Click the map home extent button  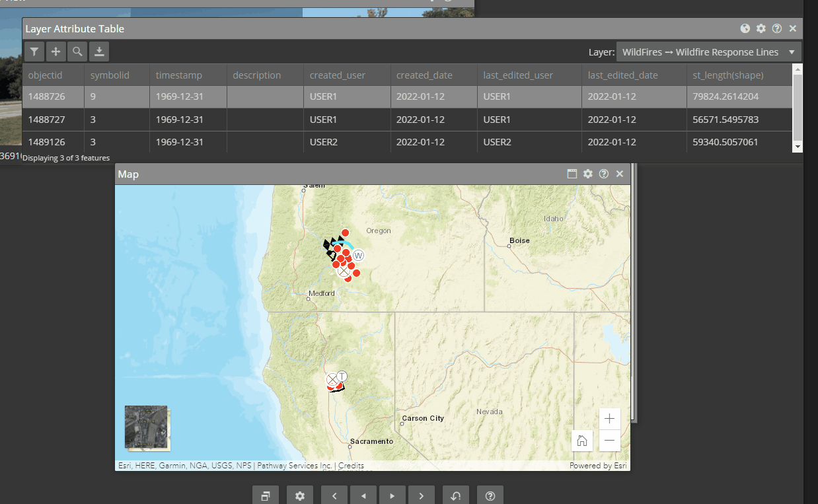[x=582, y=441]
